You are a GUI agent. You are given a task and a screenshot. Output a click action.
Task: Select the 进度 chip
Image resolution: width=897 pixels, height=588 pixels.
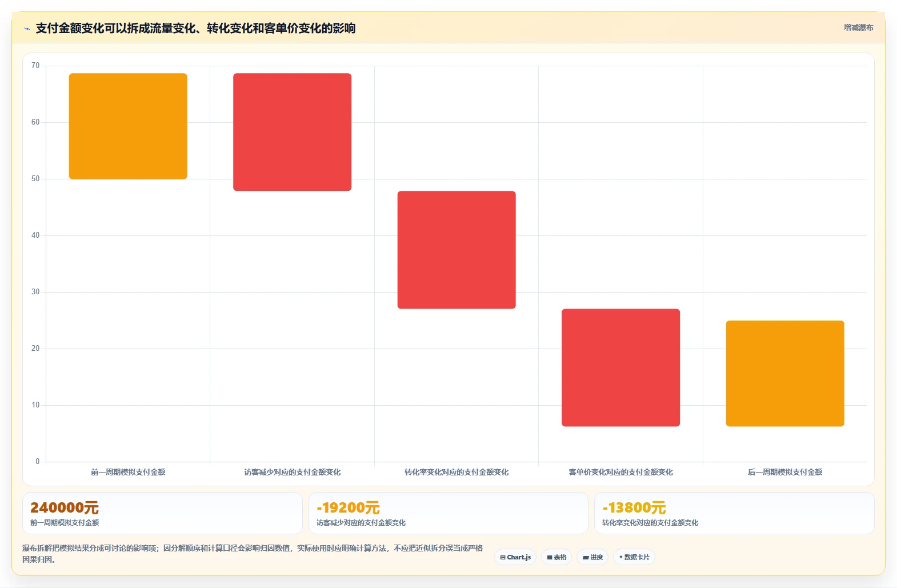coord(592,557)
